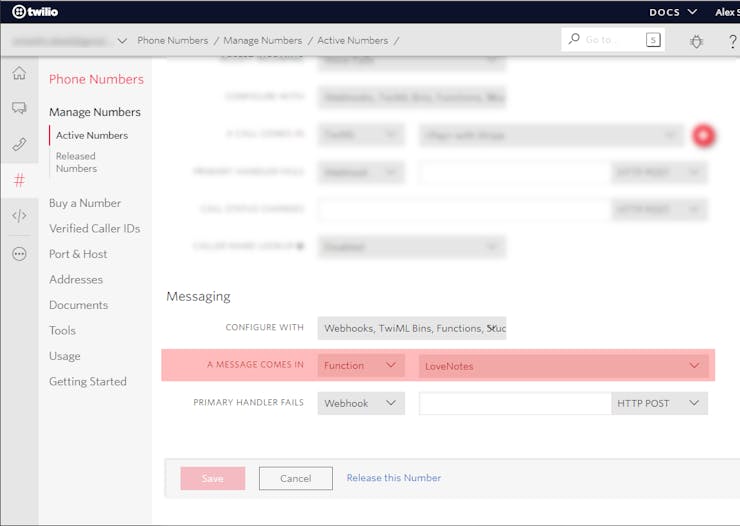Click the Save button
The height and width of the screenshot is (526, 740).
coord(213,478)
